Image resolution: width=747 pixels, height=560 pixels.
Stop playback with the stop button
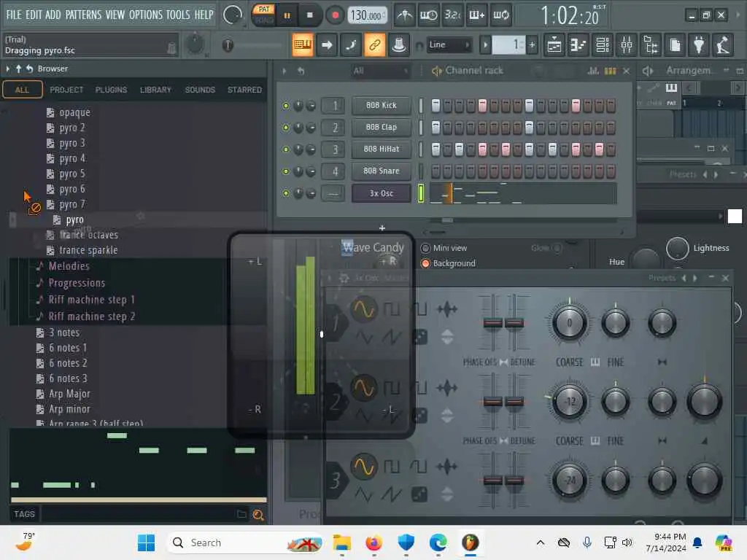[309, 15]
